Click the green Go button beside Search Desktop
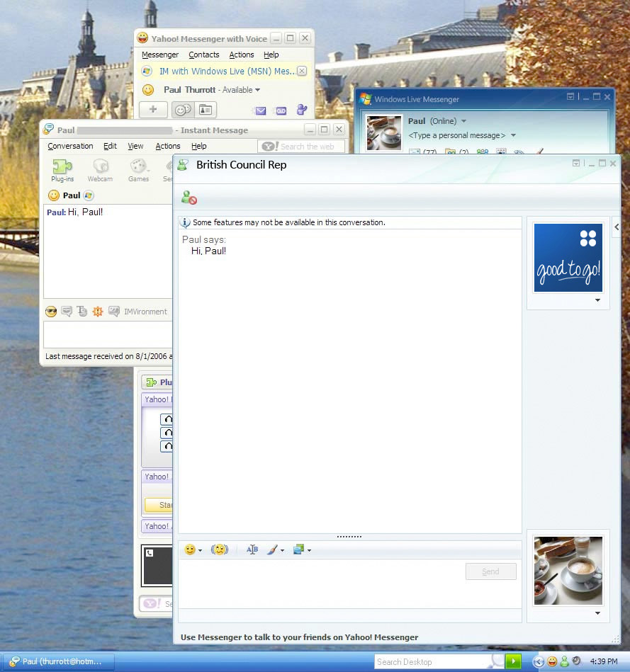 pos(513,661)
